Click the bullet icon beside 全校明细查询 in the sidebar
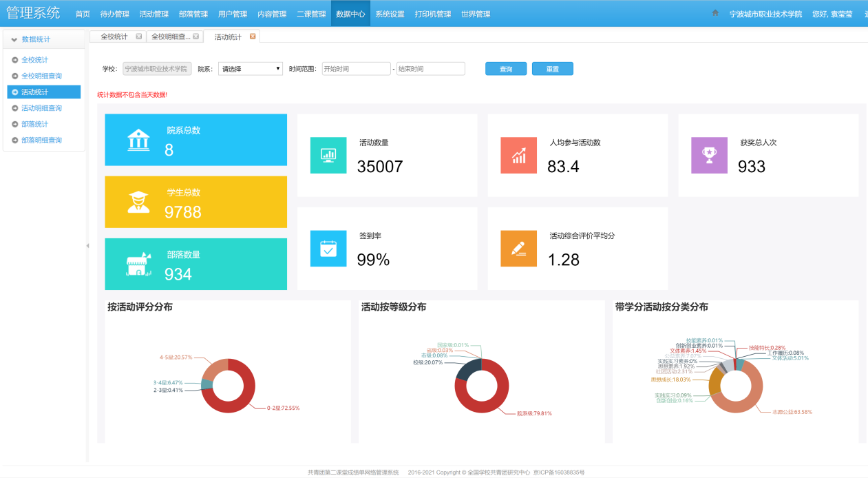Image resolution: width=868 pixels, height=478 pixels. click(x=15, y=76)
